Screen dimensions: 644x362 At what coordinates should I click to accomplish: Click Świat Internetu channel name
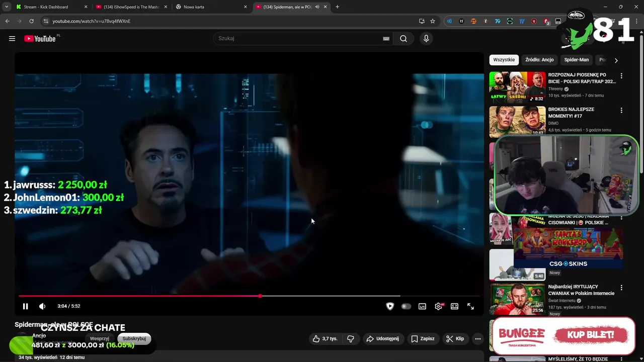click(x=563, y=301)
